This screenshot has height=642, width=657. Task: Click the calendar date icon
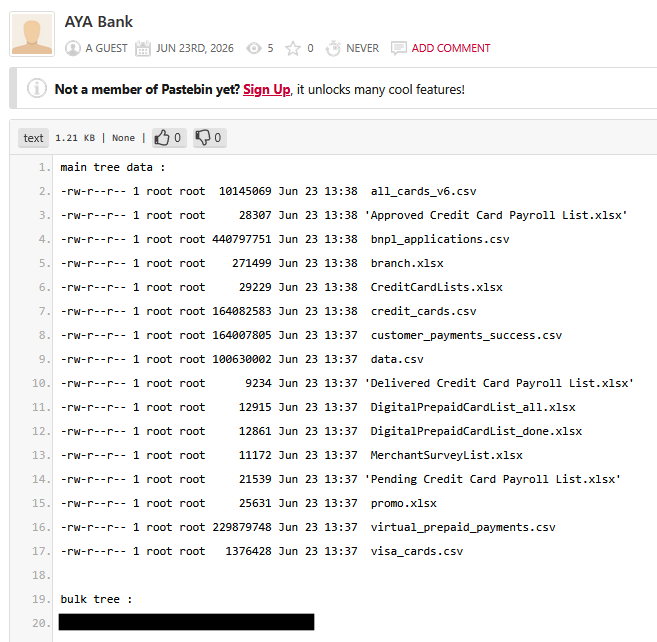142,49
